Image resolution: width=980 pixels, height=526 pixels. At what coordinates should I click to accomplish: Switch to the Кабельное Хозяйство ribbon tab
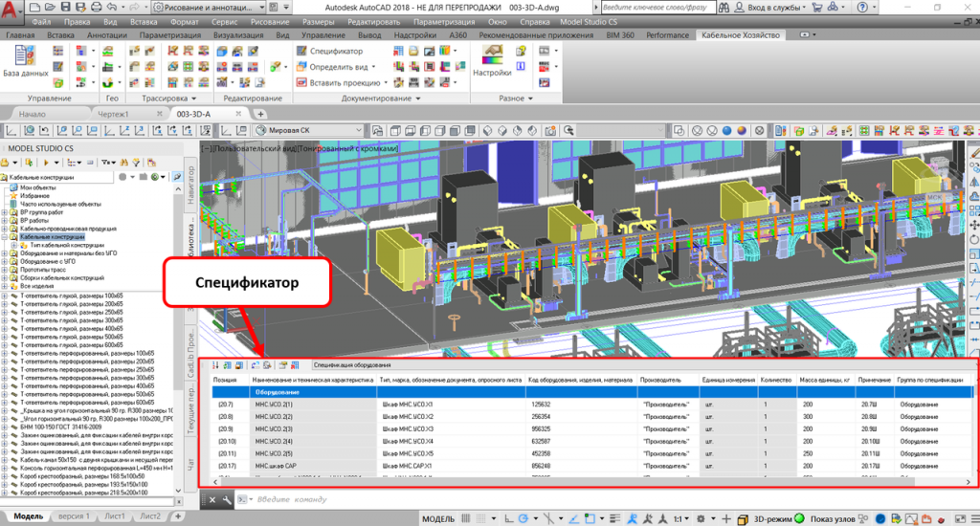pyautogui.click(x=740, y=35)
